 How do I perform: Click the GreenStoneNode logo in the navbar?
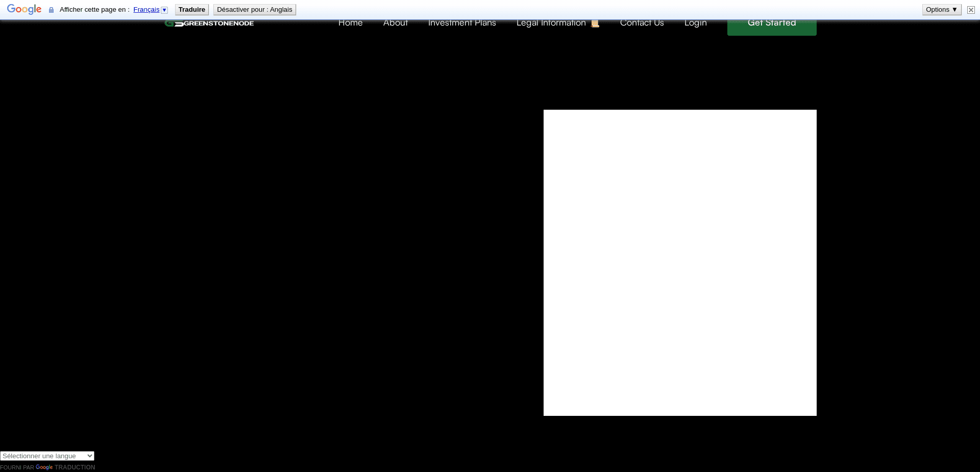[x=208, y=22]
